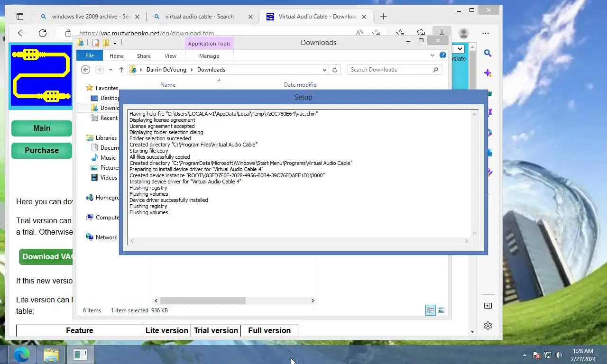
Task: Click Setup log vertical scroll down arrow
Action: pos(474,233)
